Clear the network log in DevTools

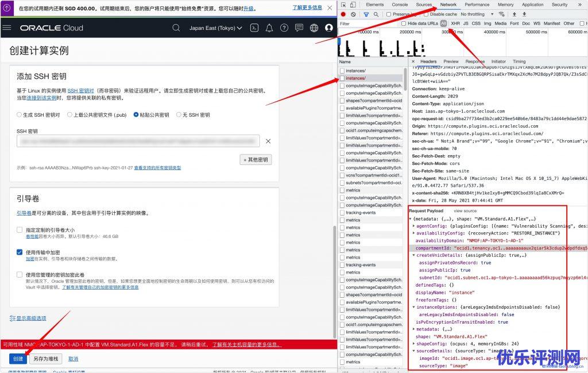(353, 14)
